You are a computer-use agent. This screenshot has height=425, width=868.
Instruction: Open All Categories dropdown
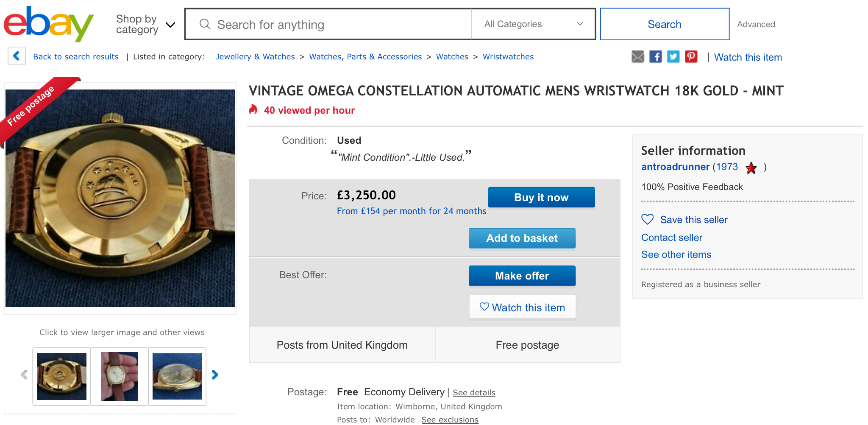pyautogui.click(x=533, y=24)
